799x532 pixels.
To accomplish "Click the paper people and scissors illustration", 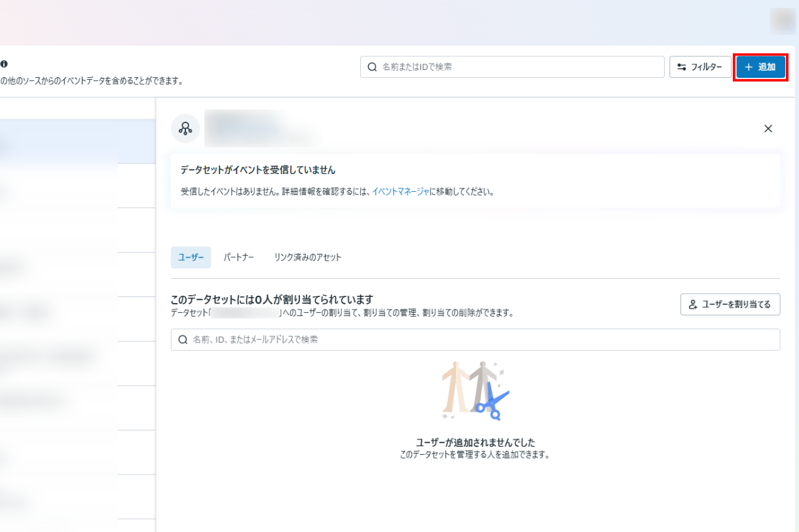I will pyautogui.click(x=475, y=390).
